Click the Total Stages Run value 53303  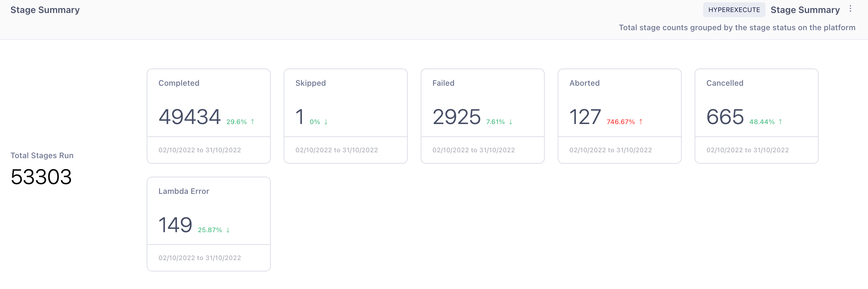coord(41,177)
